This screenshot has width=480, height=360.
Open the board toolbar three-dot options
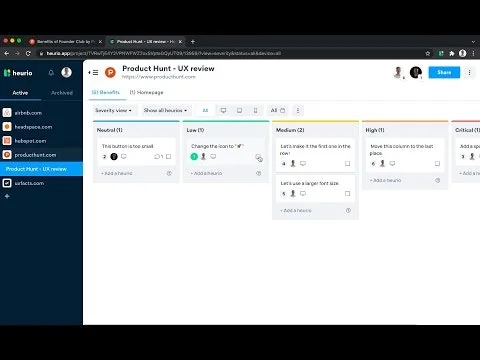tap(298, 110)
